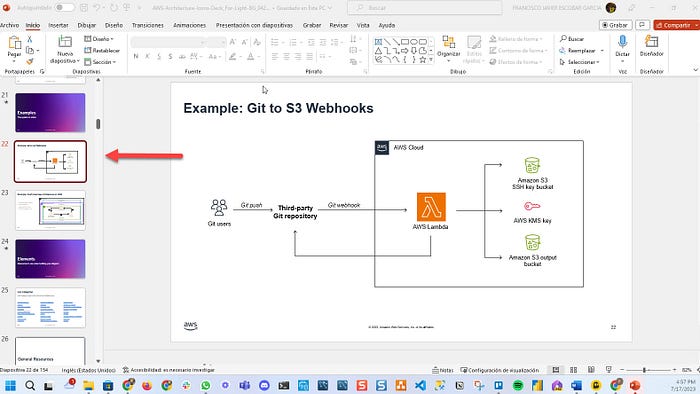Start slideshow from status bar icon
Screen dimensions: 700x394
[608, 370]
